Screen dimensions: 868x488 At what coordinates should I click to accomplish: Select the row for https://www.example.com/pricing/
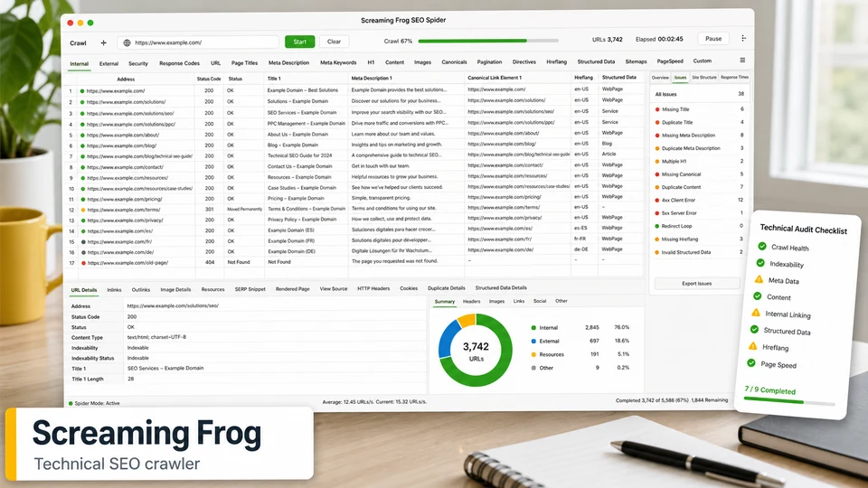[x=354, y=199]
